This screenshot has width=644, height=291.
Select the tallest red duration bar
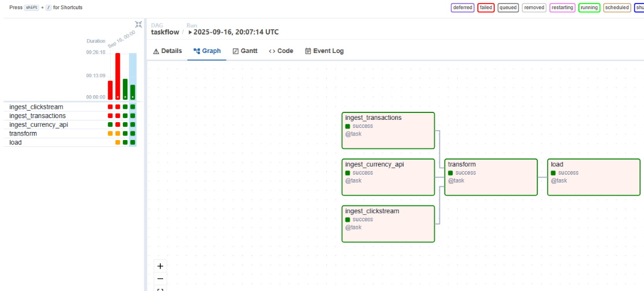(118, 76)
